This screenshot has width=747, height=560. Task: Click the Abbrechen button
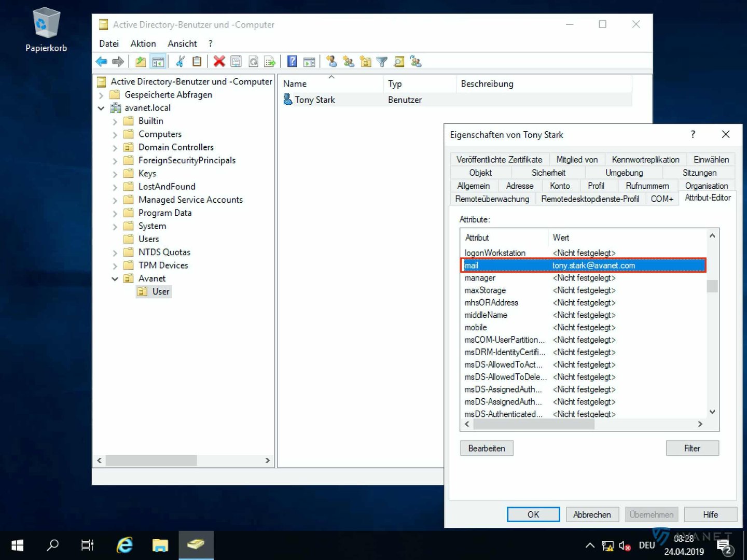pyautogui.click(x=592, y=514)
